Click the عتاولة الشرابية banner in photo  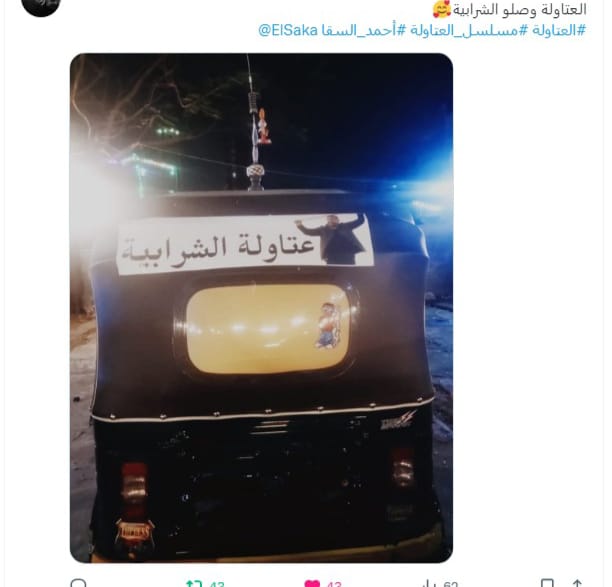[x=245, y=244]
